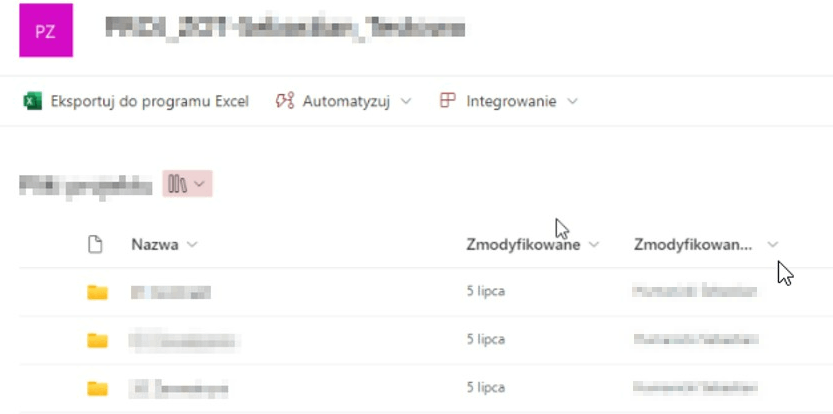Select the third folder icon in list
This screenshot has width=833, height=414.
tap(97, 388)
